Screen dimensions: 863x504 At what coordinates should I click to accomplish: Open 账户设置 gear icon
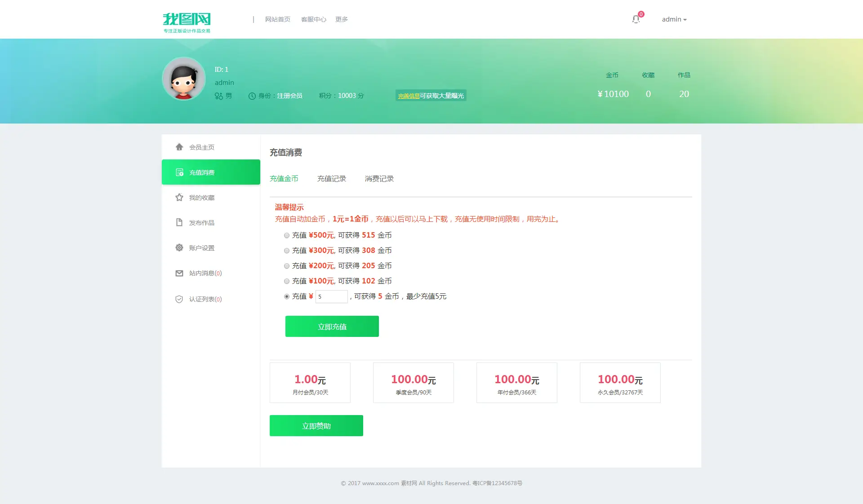tap(179, 248)
